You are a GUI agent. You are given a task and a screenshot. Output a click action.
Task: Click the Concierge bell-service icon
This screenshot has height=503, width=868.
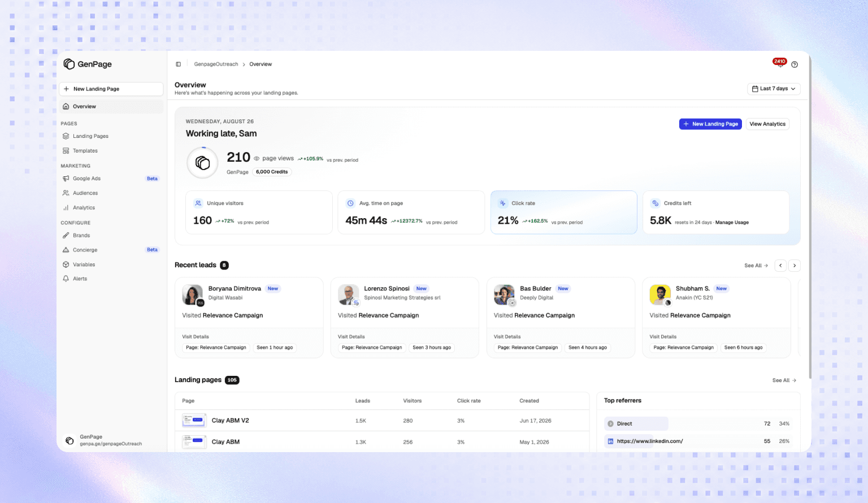66,250
